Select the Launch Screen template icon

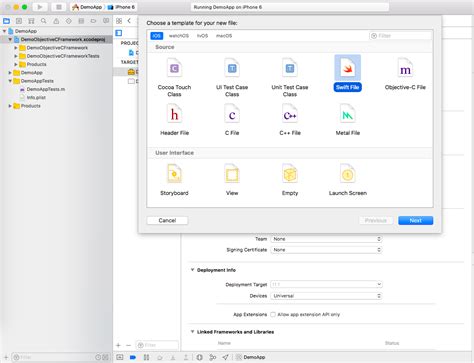coord(347,174)
